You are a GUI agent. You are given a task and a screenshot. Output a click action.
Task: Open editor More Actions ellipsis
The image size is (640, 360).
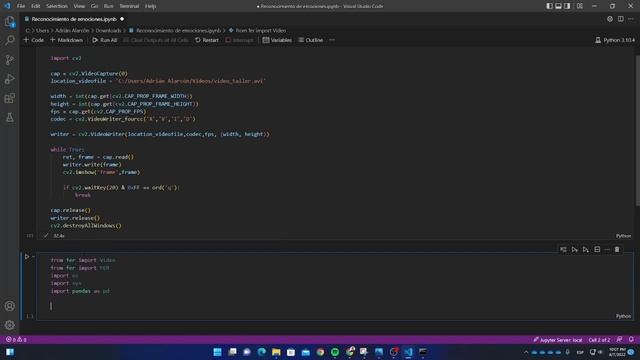(x=631, y=19)
